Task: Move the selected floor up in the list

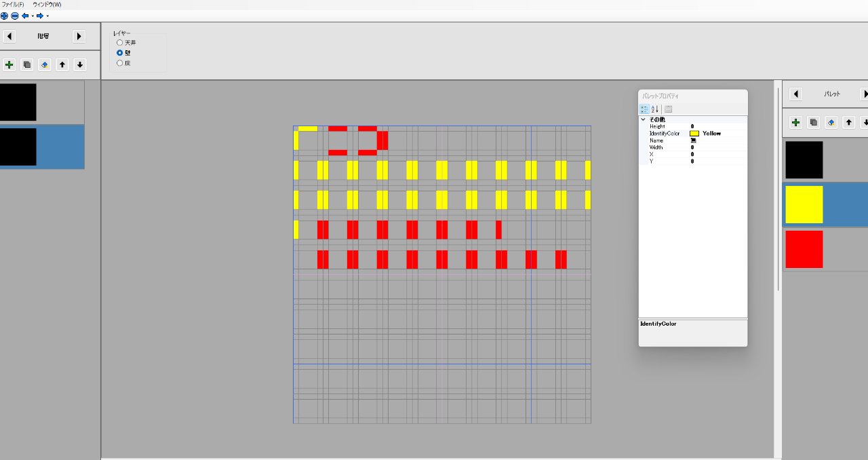Action: tap(62, 65)
